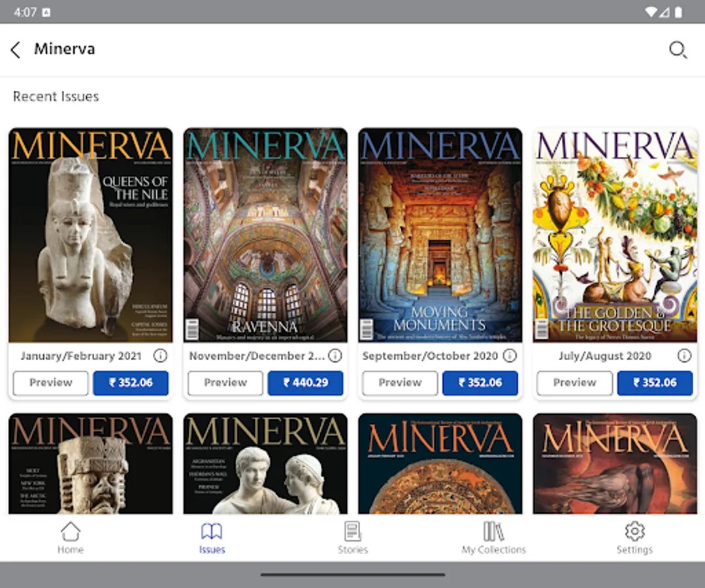Tap the Home icon in bottom navigation
Image resolution: width=705 pixels, height=588 pixels.
71,531
